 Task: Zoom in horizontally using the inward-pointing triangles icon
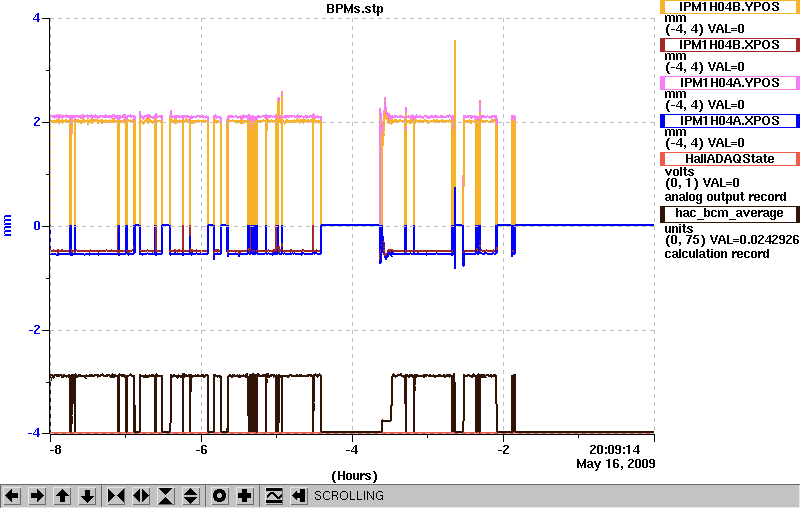116,496
